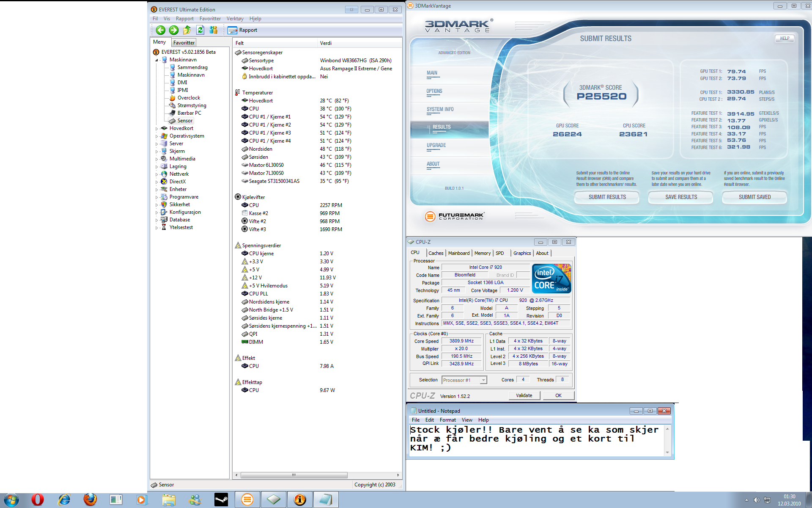Viewport: 812px width, 508px height.
Task: Open Opera from the taskbar
Action: (x=38, y=500)
